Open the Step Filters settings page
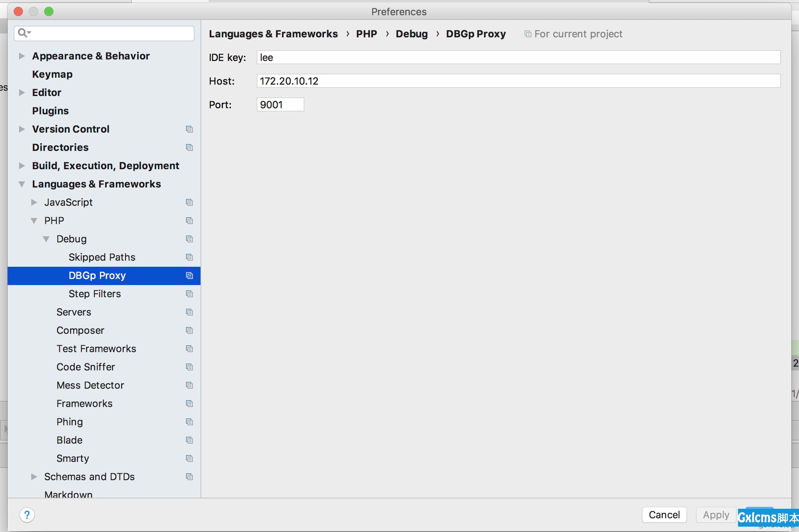The height and width of the screenshot is (532, 799). [95, 294]
